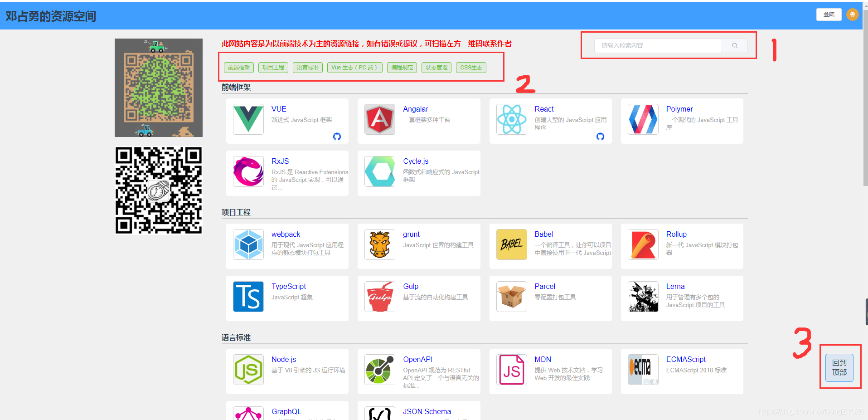Click the grunt boar logo
The height and width of the screenshot is (420, 868).
[380, 244]
